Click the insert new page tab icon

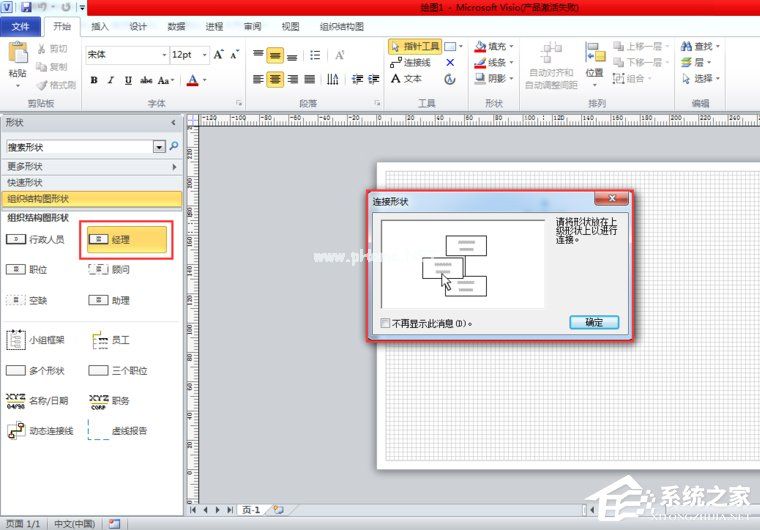[x=278, y=510]
